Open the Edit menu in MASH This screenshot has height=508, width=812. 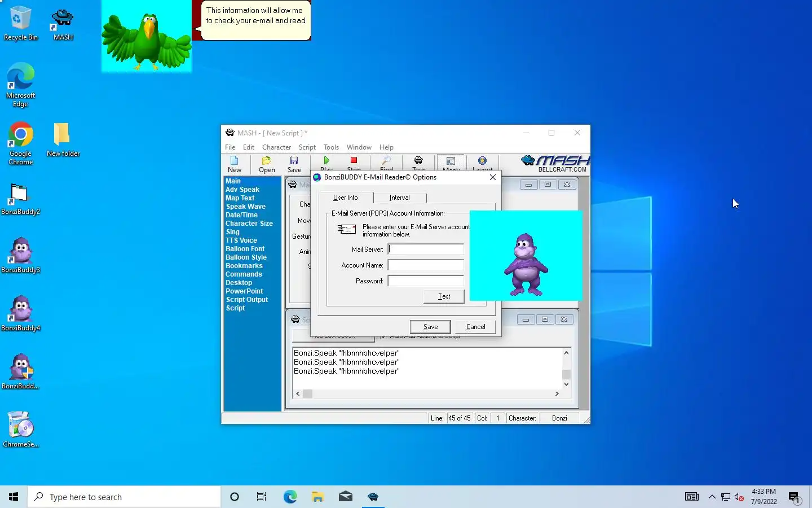pos(249,147)
